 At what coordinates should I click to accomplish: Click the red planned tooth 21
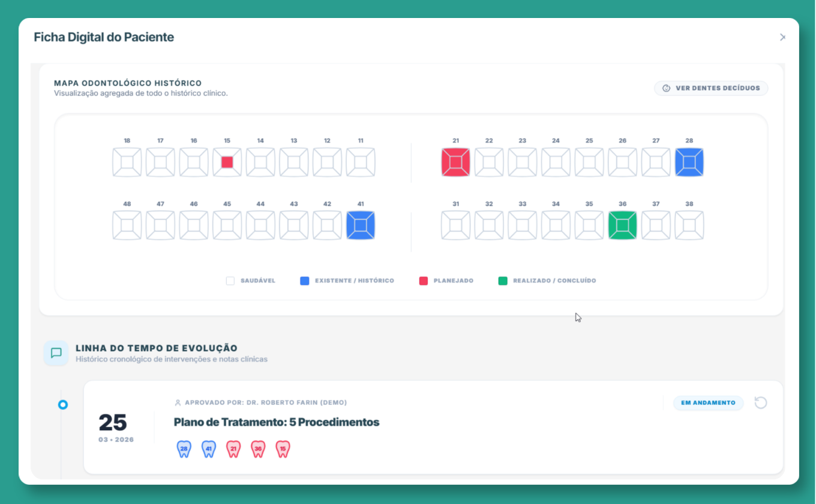click(x=455, y=163)
